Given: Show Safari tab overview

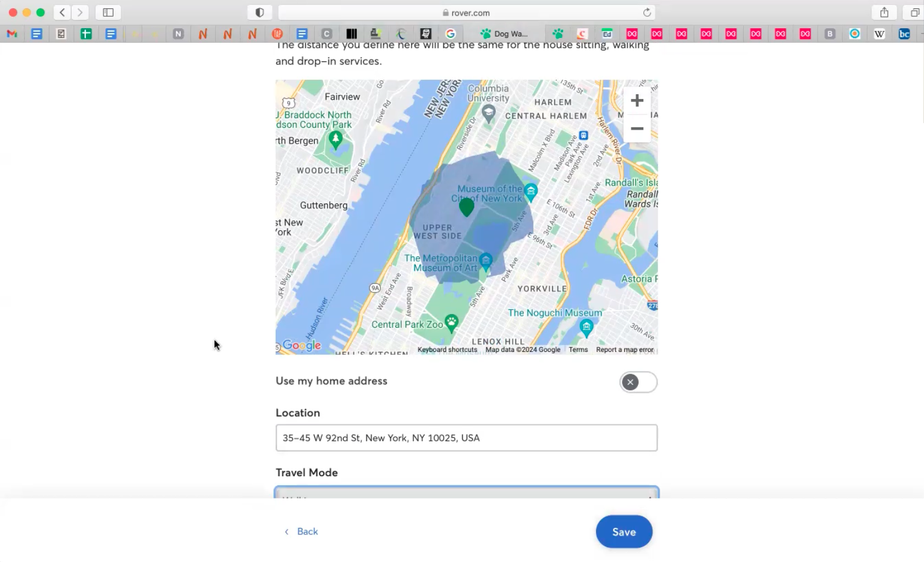Looking at the screenshot, I should [x=915, y=13].
